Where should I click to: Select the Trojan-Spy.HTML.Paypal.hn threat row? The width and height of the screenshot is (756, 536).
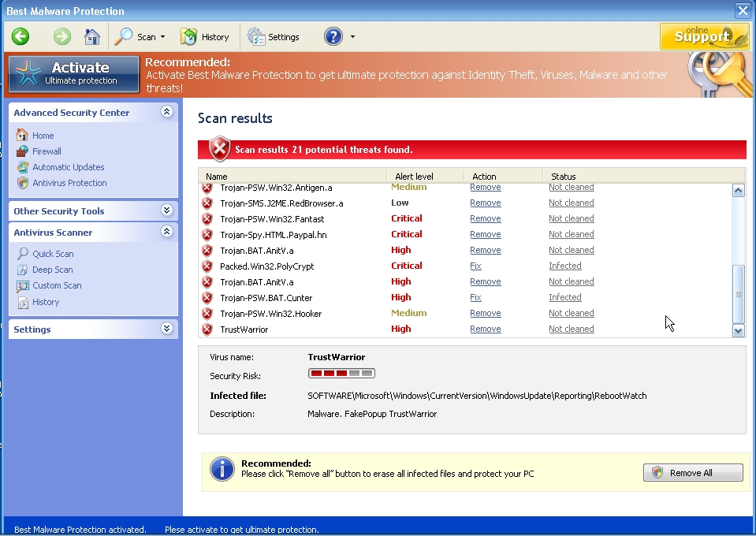pos(465,235)
